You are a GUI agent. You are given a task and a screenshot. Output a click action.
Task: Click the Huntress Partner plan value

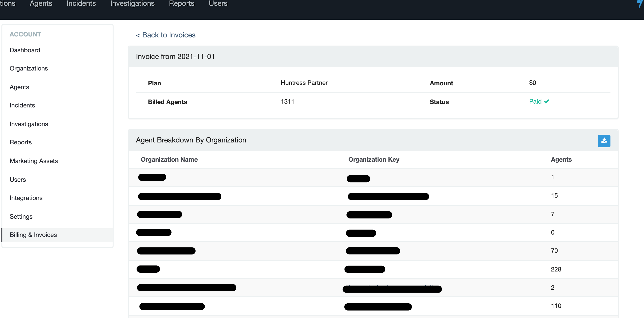[x=304, y=83]
